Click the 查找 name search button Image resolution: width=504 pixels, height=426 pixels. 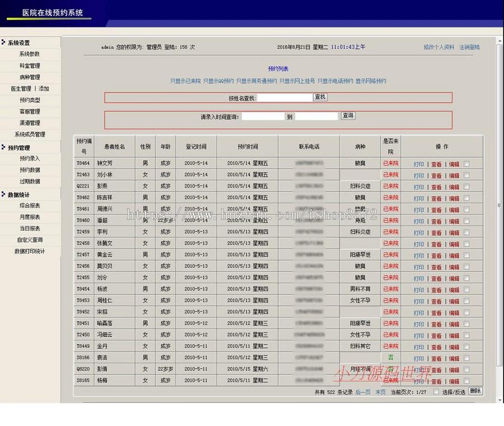(321, 96)
